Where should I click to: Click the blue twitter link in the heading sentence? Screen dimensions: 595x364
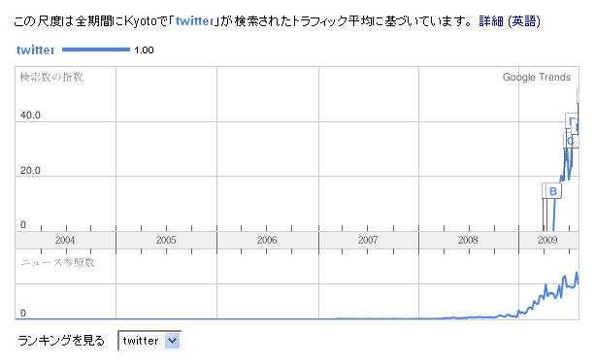pyautogui.click(x=195, y=21)
